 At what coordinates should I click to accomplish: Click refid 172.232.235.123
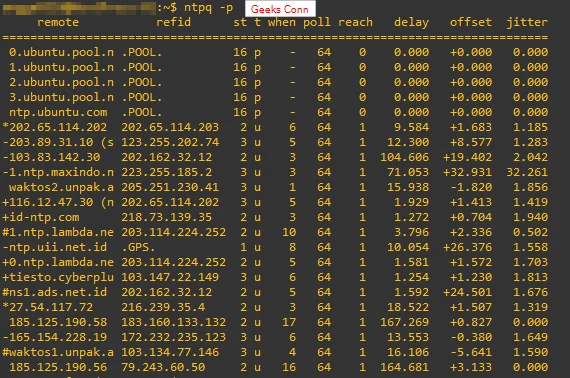point(173,337)
